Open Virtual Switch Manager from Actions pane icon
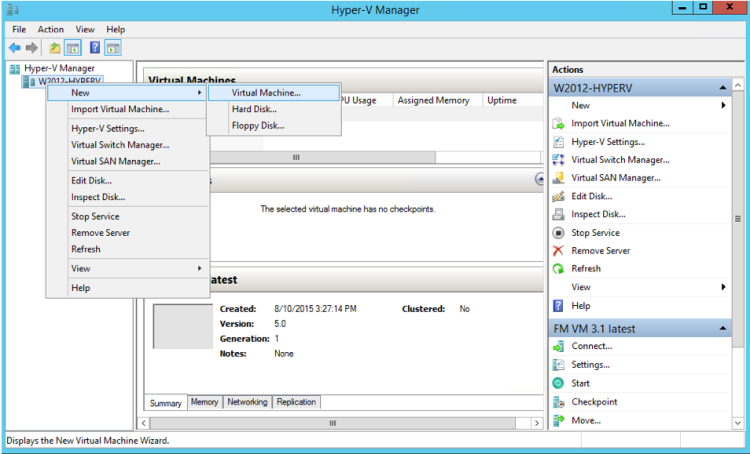Image resolution: width=750 pixels, height=454 pixels. tap(558, 160)
